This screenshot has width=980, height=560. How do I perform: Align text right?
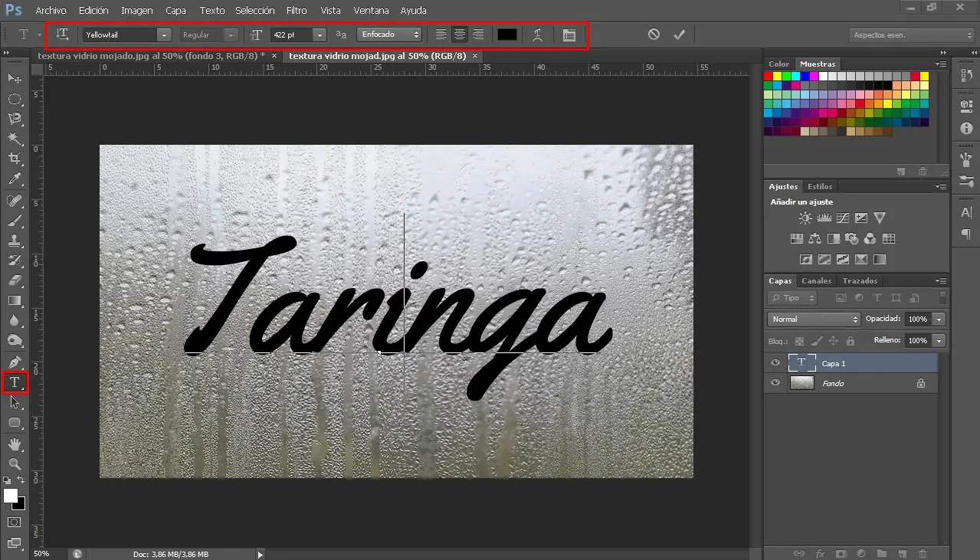[478, 34]
